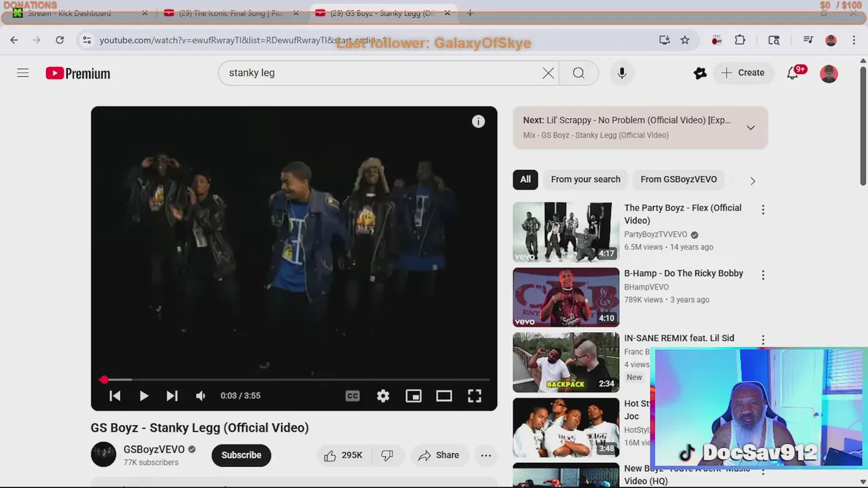
Task: Show video info card icon
Action: point(479,121)
